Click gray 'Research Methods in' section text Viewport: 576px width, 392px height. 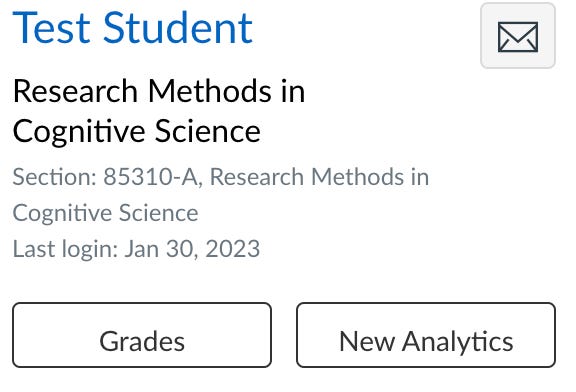coord(319,177)
